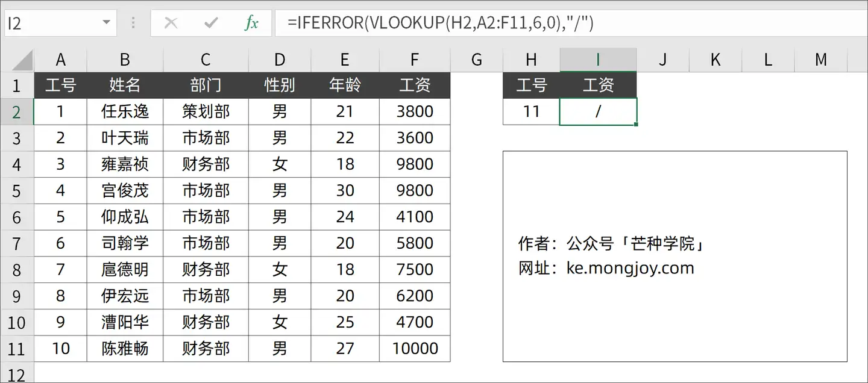Confirm the entry with the checkmark icon

[x=211, y=23]
